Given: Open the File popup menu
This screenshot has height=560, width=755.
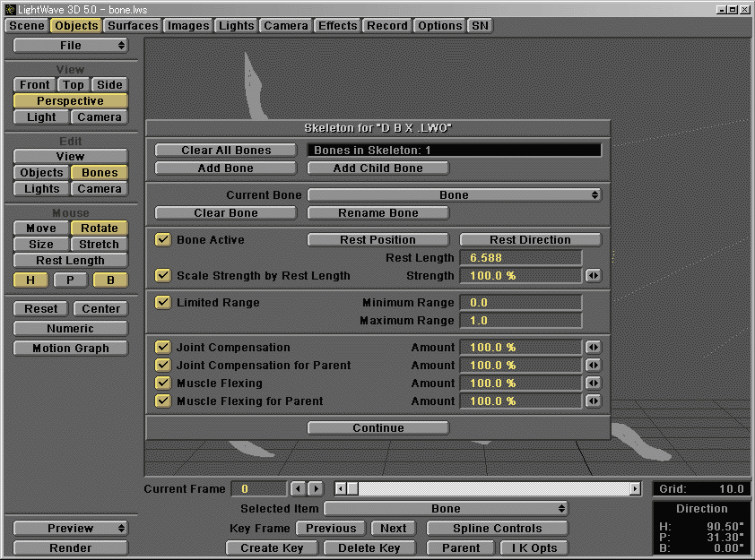Looking at the screenshot, I should point(70,46).
